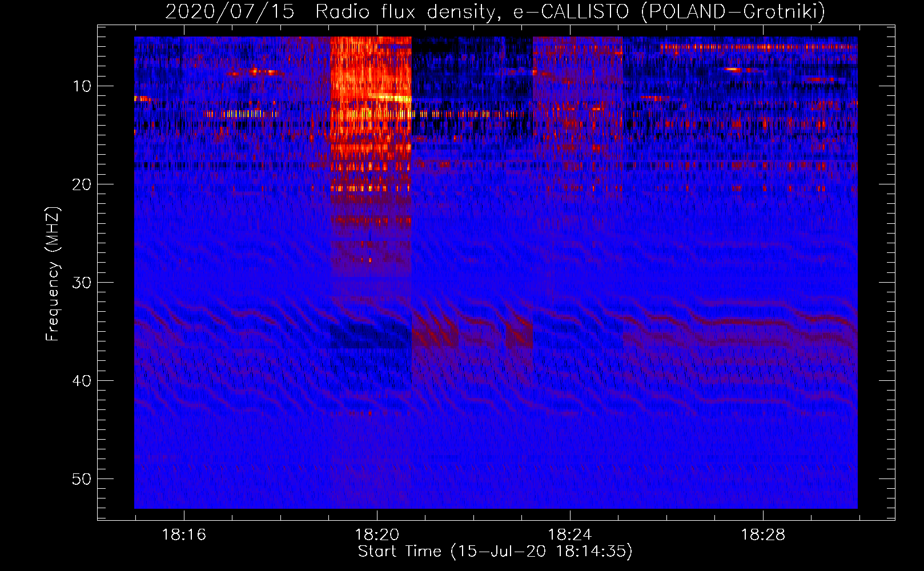Click the 10 MHz frequency tick label
The width and height of the screenshot is (924, 571).
pyautogui.click(x=82, y=86)
